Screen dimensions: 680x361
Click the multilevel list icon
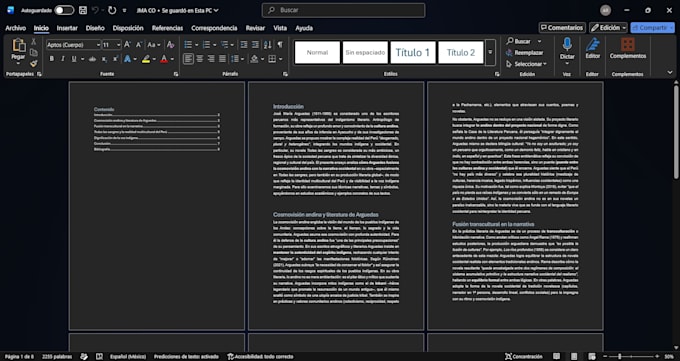[225, 45]
